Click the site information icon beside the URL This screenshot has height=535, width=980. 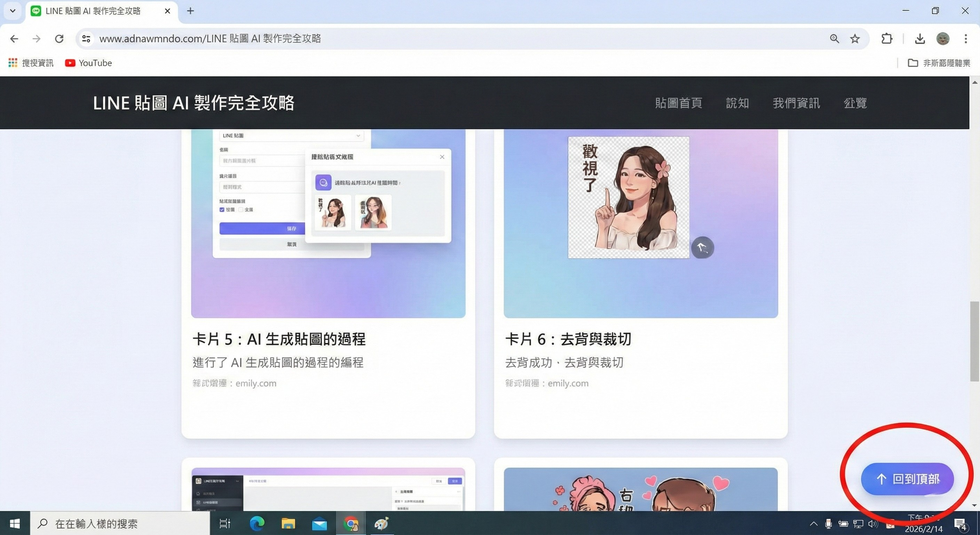[x=86, y=38]
